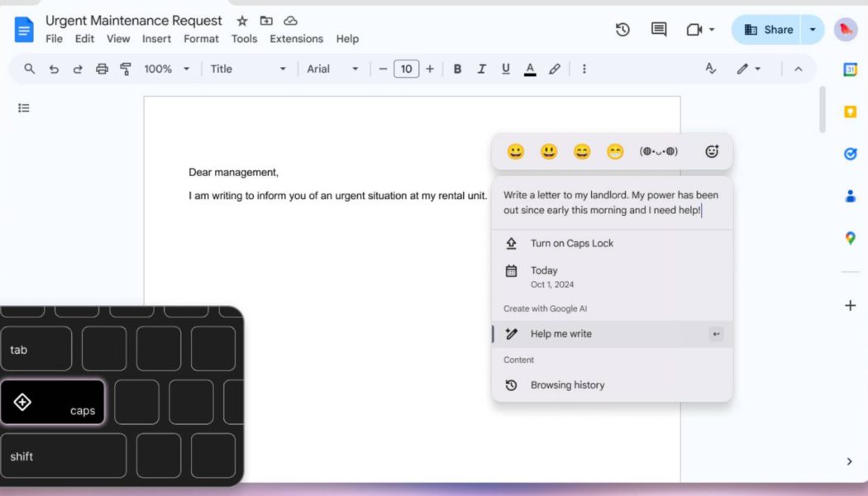Select the Help me write suggestion

click(561, 333)
